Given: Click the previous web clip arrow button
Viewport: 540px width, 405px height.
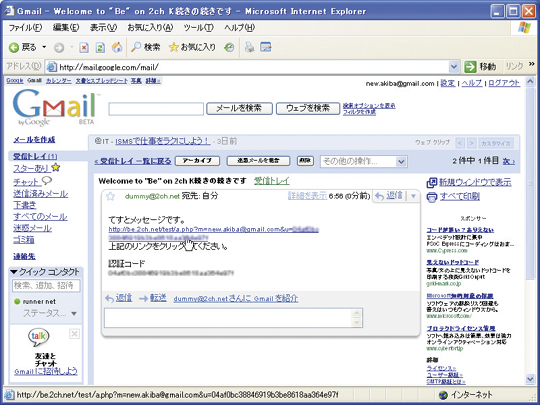Looking at the screenshot, I should pyautogui.click(x=460, y=143).
